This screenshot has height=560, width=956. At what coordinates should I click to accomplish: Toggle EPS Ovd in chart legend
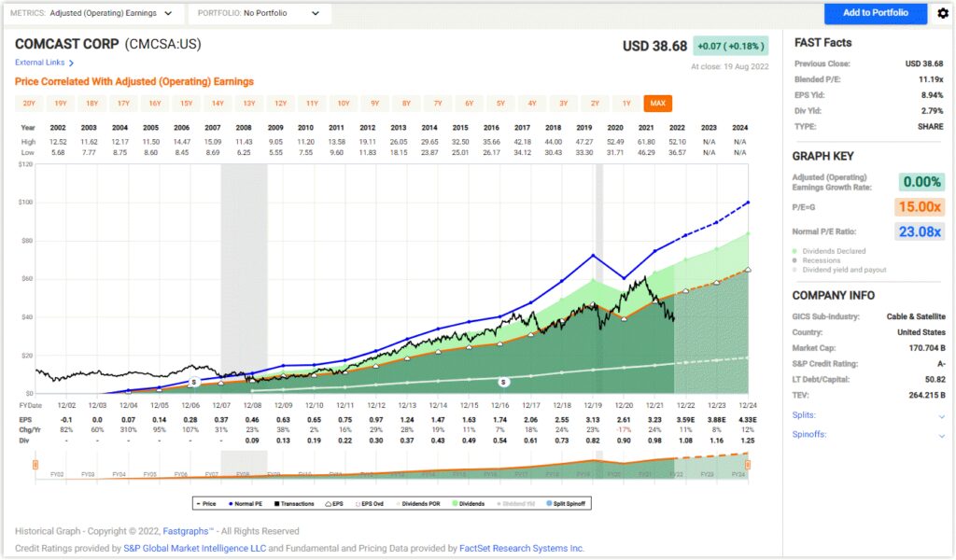(x=369, y=504)
